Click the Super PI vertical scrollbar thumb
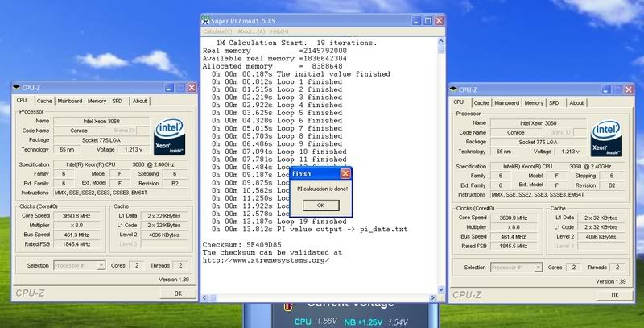The image size is (644, 328). tap(441, 49)
